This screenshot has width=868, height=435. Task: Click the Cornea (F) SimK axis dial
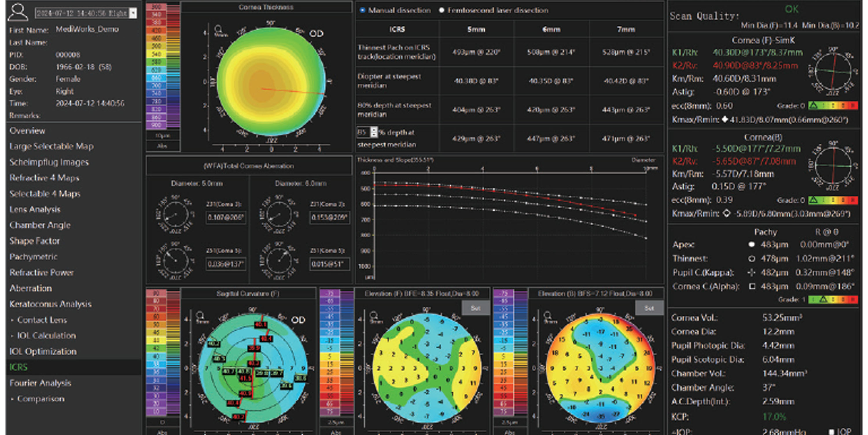833,71
